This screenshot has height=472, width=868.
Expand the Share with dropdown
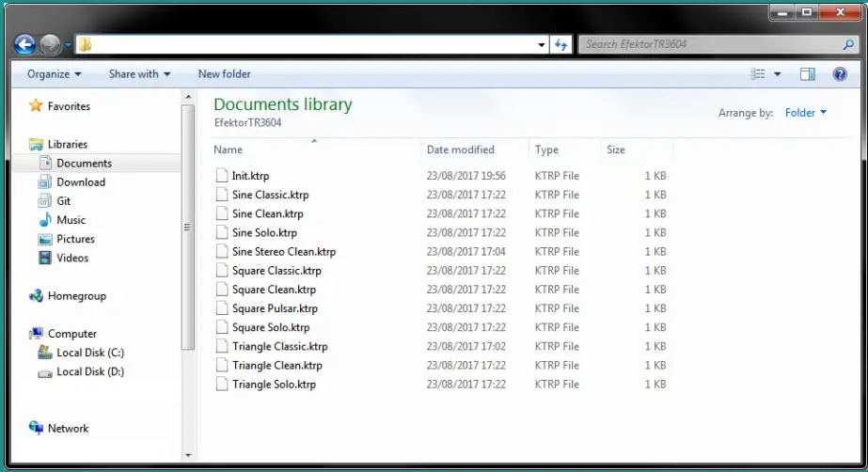point(139,74)
